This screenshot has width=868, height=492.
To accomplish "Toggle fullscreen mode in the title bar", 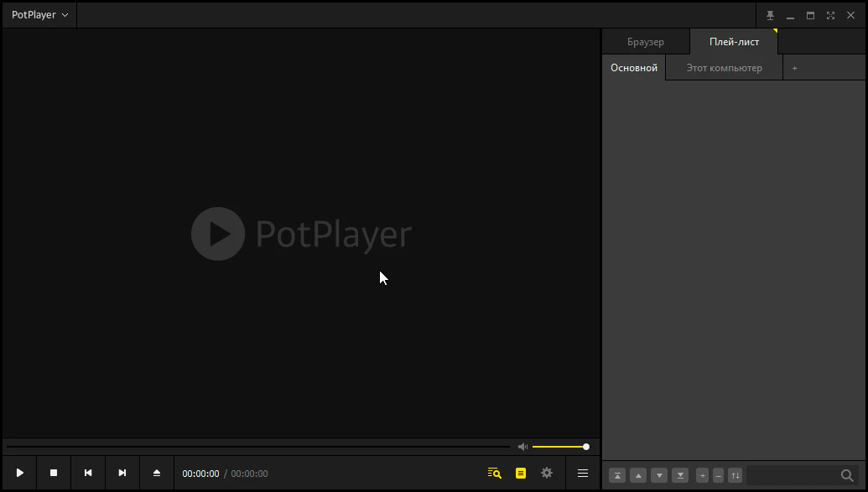I will [830, 15].
